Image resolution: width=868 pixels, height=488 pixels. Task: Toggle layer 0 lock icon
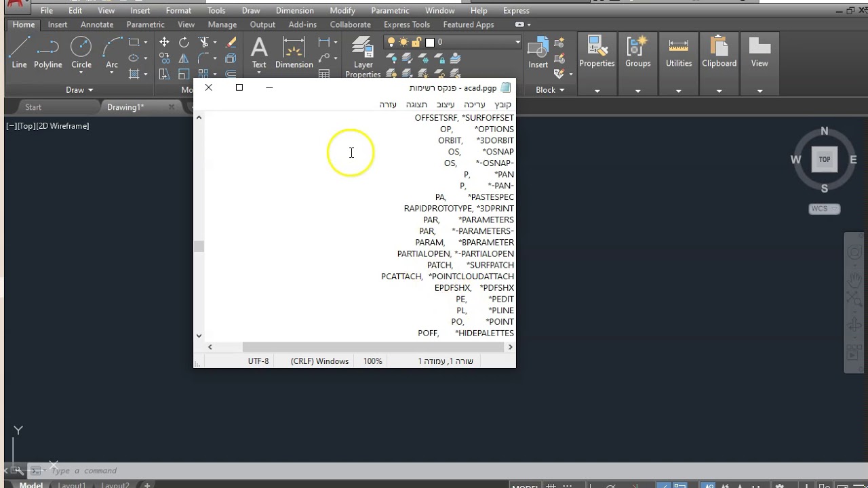(x=416, y=42)
